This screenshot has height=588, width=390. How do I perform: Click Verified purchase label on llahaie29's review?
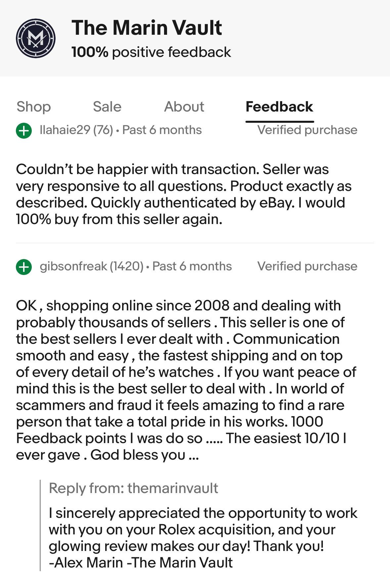(307, 130)
